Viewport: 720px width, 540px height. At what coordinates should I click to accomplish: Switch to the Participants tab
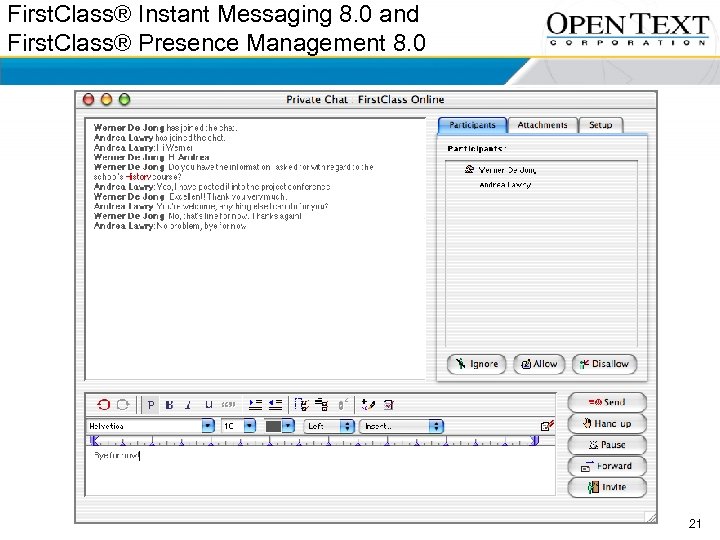pos(472,125)
